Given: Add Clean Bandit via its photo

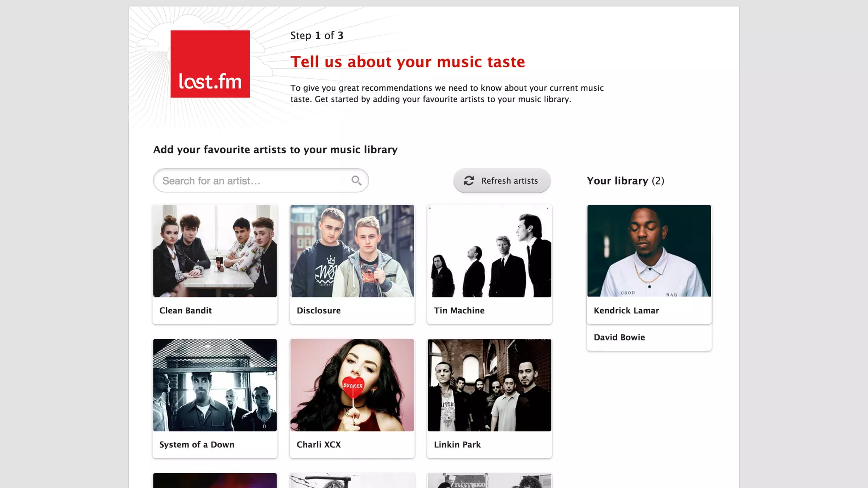Looking at the screenshot, I should coord(215,251).
